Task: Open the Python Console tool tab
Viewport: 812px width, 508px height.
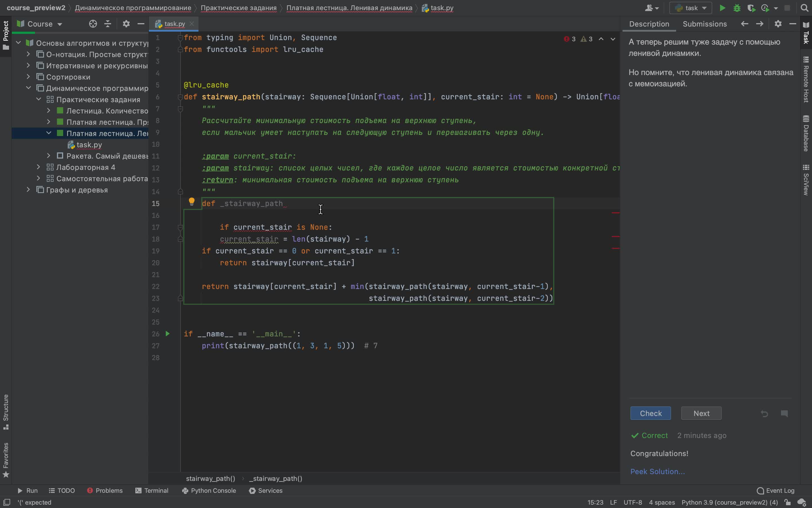Action: coord(209,491)
